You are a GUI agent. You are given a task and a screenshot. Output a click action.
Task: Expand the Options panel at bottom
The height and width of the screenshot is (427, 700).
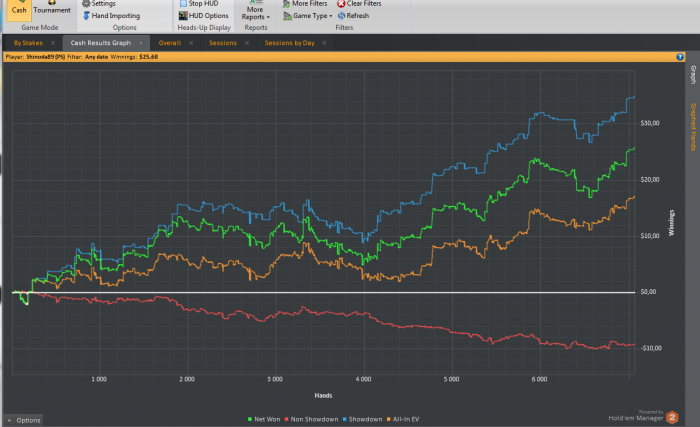click(24, 420)
